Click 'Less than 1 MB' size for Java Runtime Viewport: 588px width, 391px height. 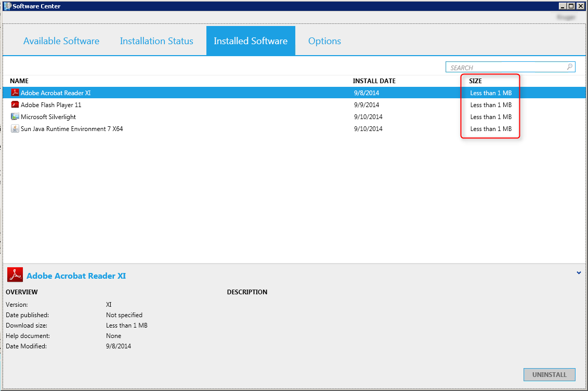491,129
